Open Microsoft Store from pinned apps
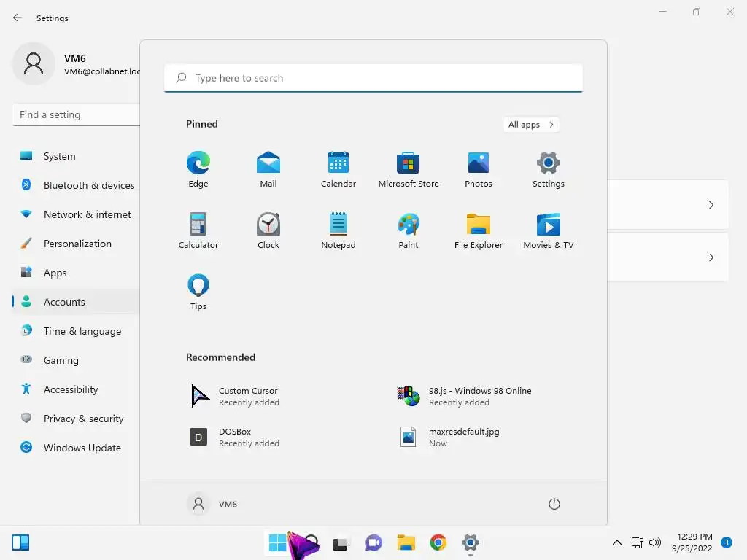747x560 pixels. click(x=409, y=169)
